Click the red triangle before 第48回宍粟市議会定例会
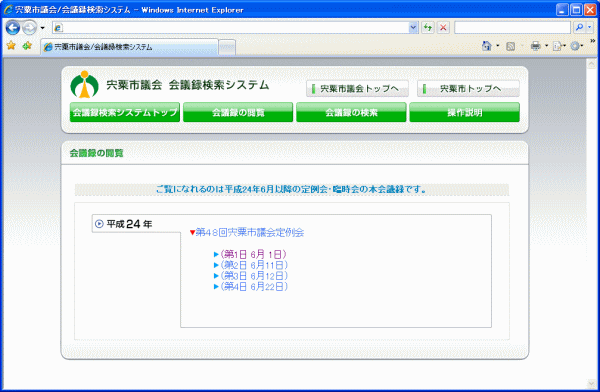 [192, 232]
